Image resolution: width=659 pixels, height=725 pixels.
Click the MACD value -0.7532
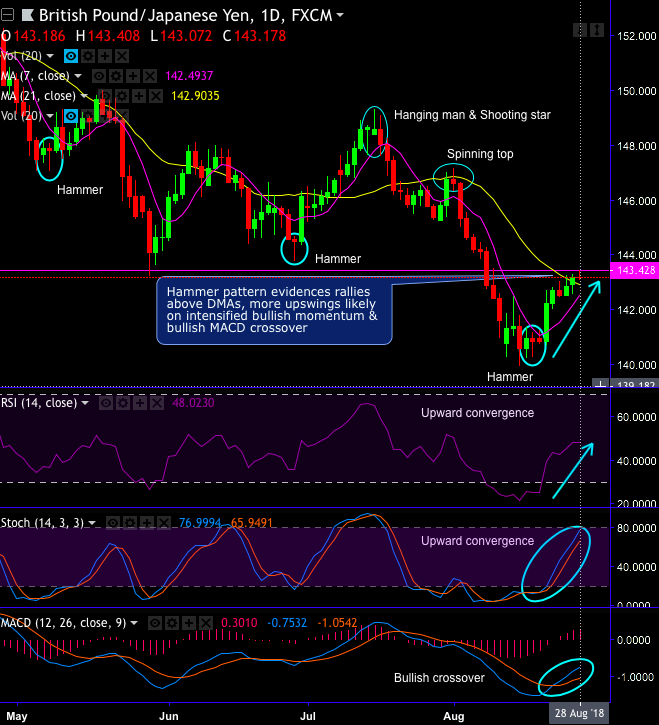click(287, 623)
